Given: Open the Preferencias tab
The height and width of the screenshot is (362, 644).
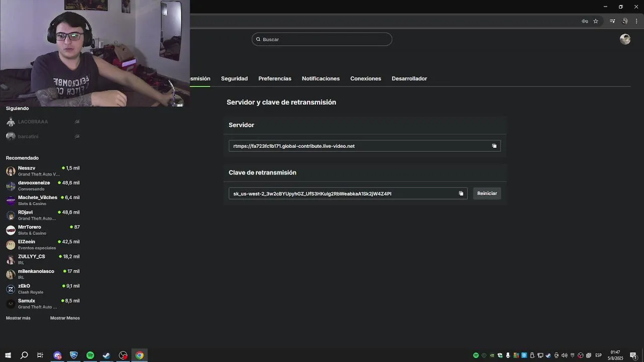Looking at the screenshot, I should click(x=275, y=78).
